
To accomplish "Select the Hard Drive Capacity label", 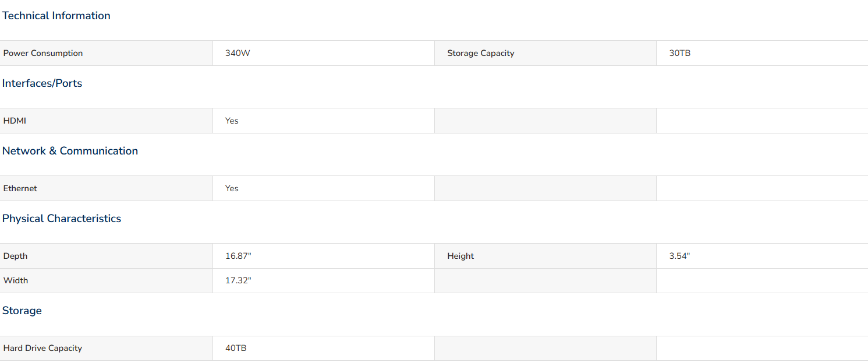I will [42, 348].
